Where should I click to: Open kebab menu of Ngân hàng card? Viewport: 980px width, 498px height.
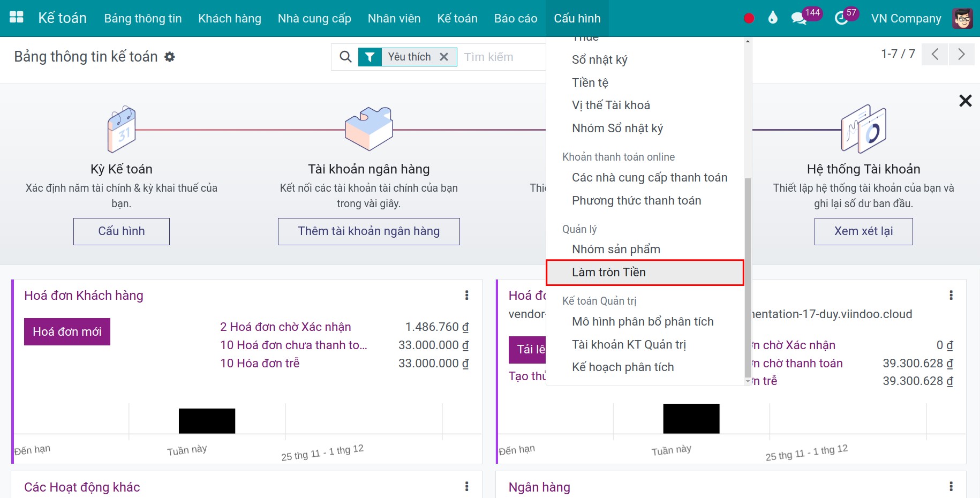[951, 486]
